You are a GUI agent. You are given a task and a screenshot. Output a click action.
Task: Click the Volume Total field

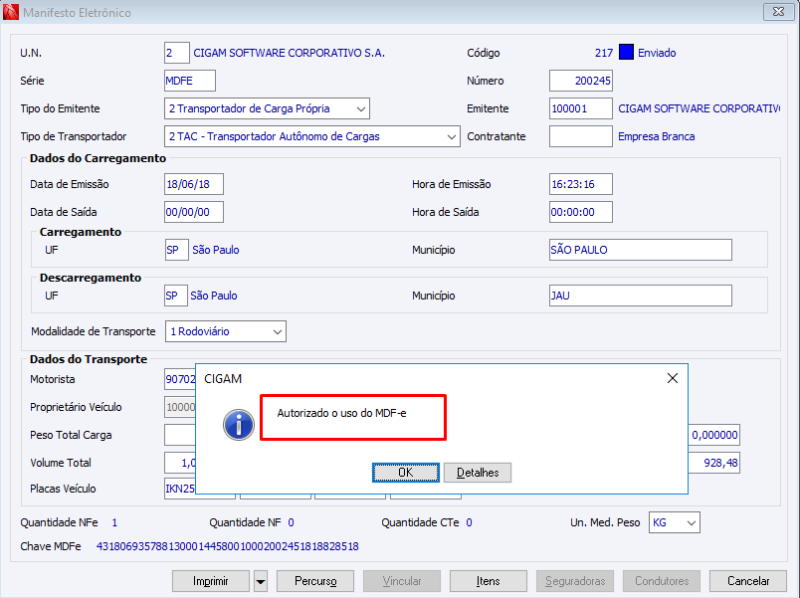tap(180, 463)
